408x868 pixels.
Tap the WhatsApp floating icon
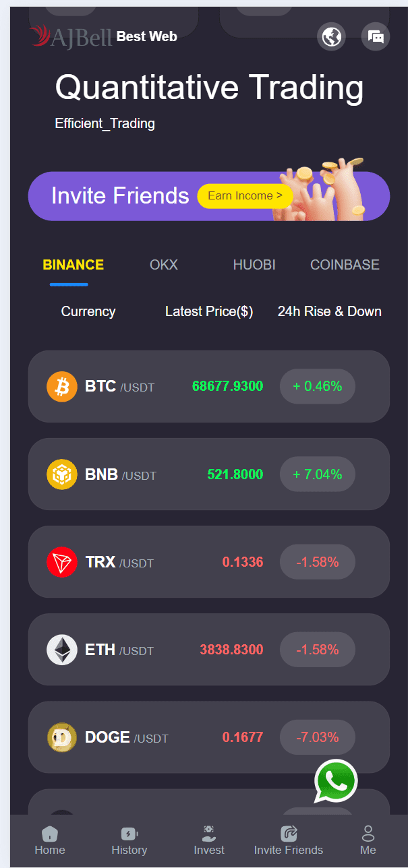pyautogui.click(x=336, y=782)
